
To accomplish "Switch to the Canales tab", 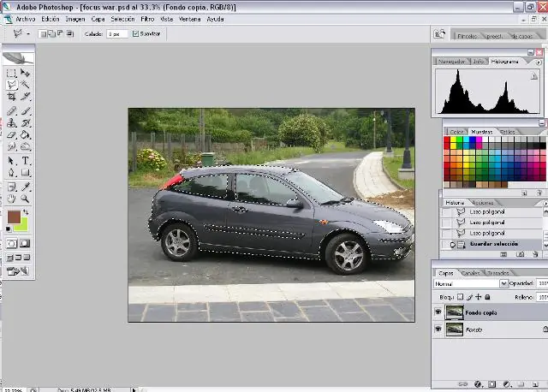I will 470,273.
